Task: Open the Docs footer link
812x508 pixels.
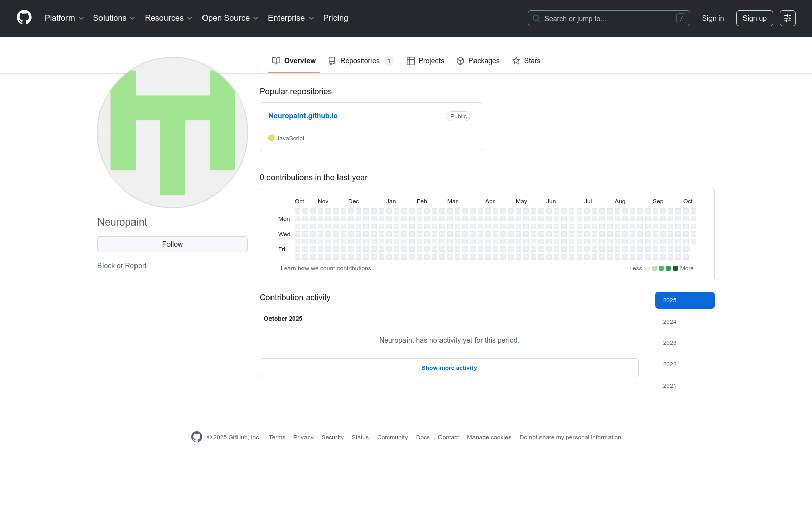Action: click(423, 437)
